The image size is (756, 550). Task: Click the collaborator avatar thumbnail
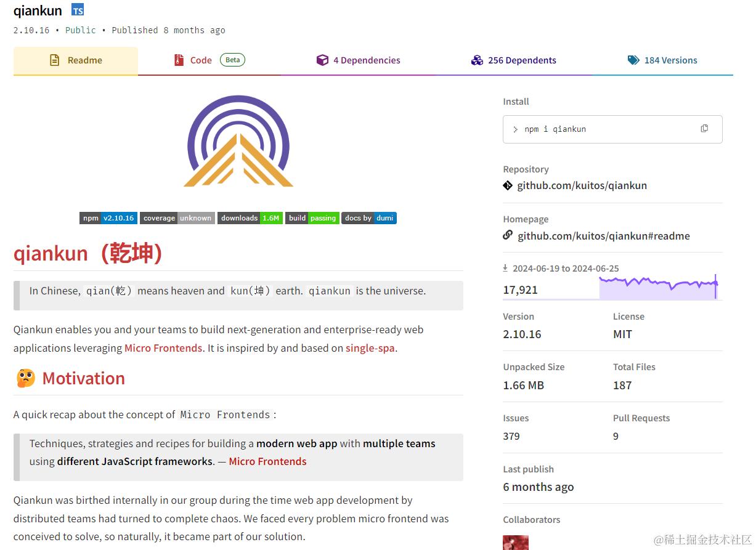tap(516, 543)
